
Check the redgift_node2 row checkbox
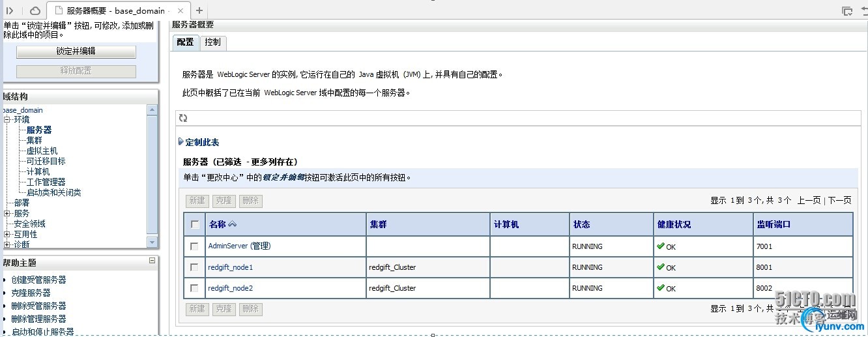194,288
